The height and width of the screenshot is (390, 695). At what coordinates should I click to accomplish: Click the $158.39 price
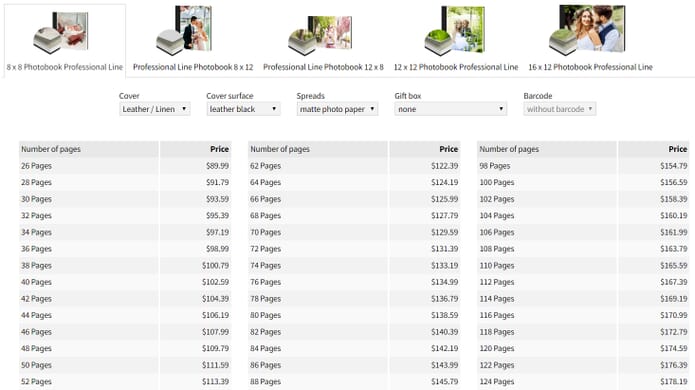click(x=674, y=199)
